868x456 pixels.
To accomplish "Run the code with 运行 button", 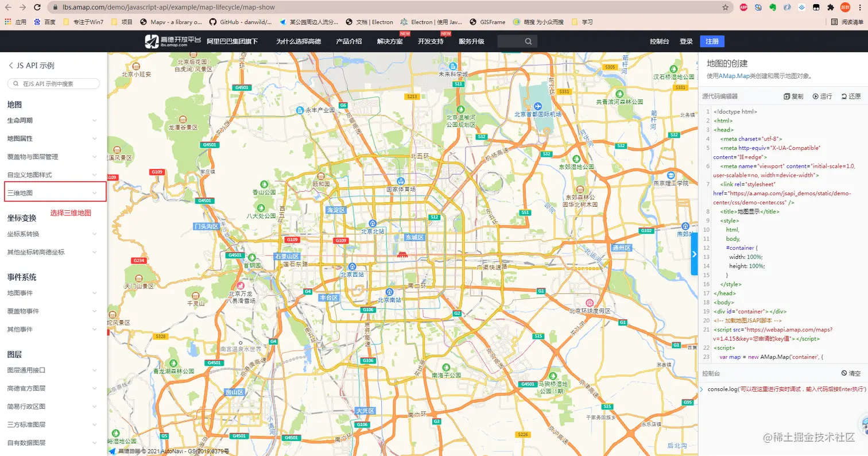I will [822, 96].
